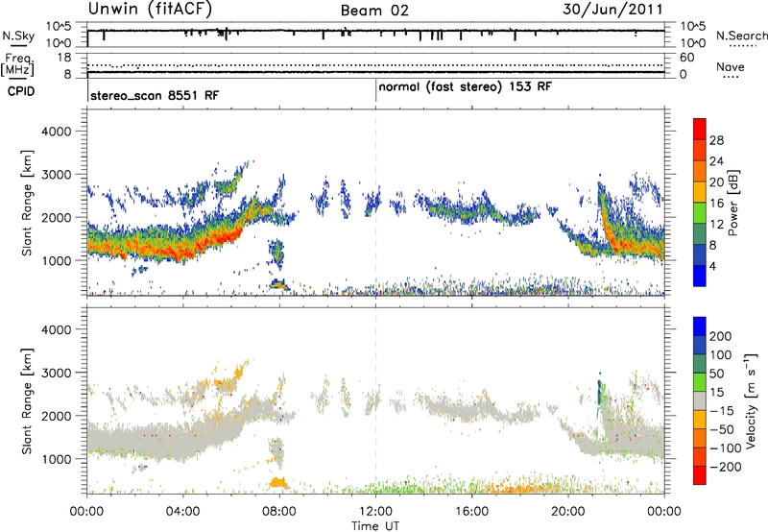Screen dimensions: 768x532
Task: Click '1000' on power panel range axis
Action: (56, 260)
